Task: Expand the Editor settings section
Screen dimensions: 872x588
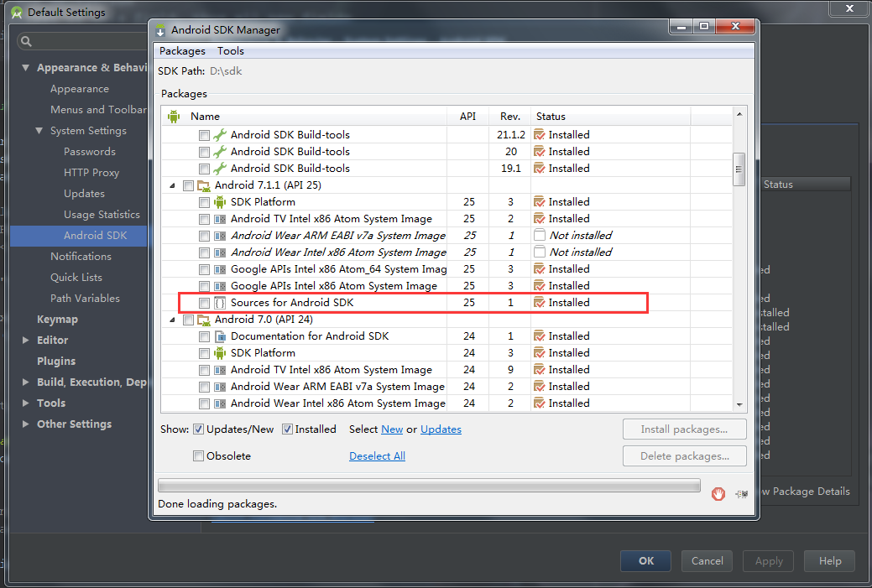Action: point(25,340)
